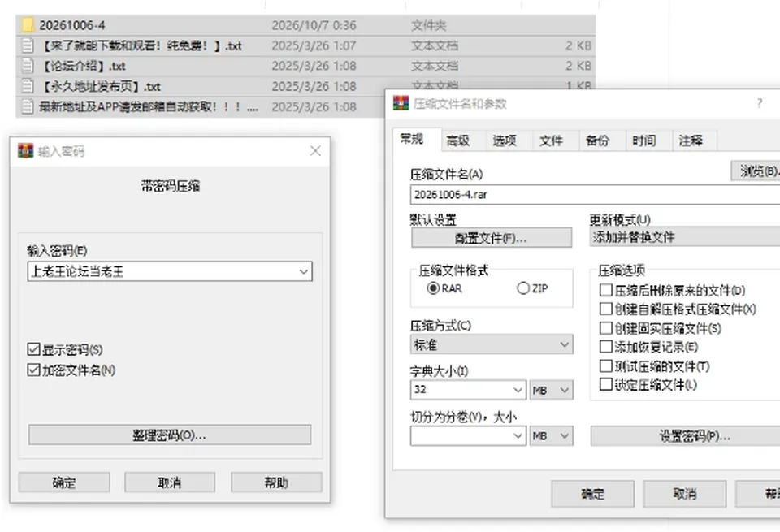The image size is (780, 532).
Task: Click the icon of 【论坛介绍】.txt
Action: pos(28,66)
